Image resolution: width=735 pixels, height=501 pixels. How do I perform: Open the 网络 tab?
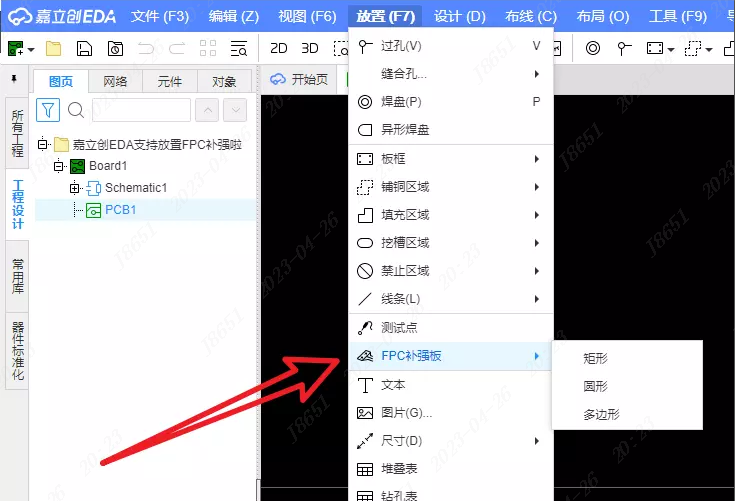point(115,82)
